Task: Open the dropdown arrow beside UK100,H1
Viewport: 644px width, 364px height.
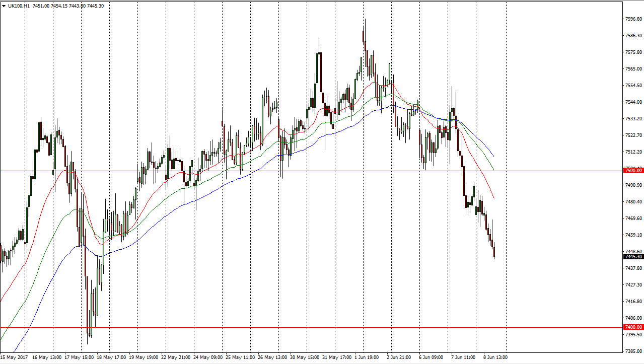Action: [4, 6]
